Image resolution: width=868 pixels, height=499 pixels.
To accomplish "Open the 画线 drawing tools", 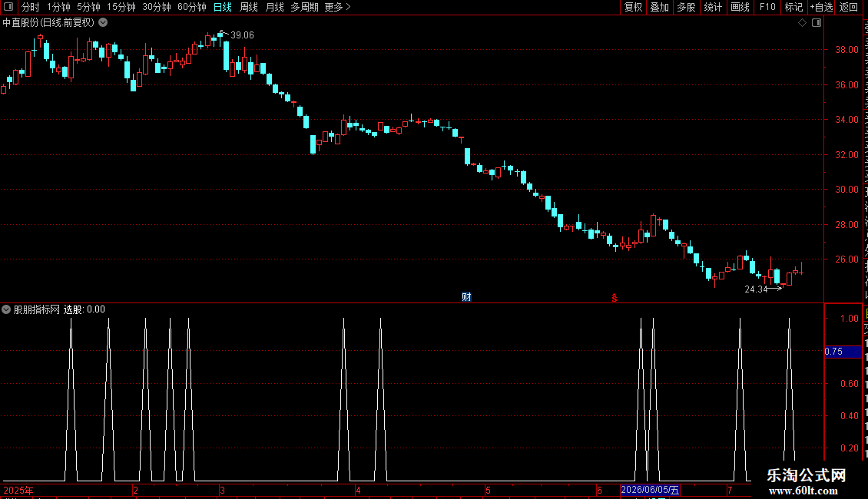I will pyautogui.click(x=740, y=7).
